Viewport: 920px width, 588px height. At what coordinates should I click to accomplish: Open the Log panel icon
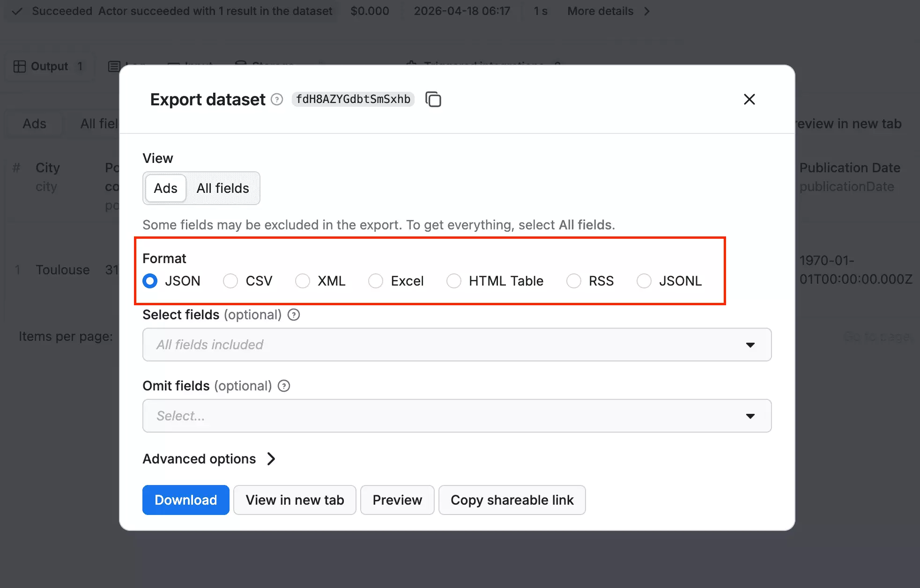coord(113,66)
